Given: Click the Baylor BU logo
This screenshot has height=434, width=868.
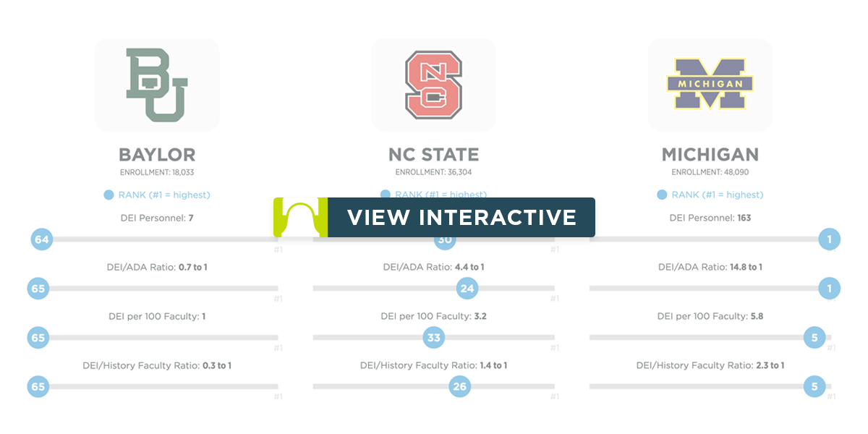Looking at the screenshot, I should (x=156, y=85).
